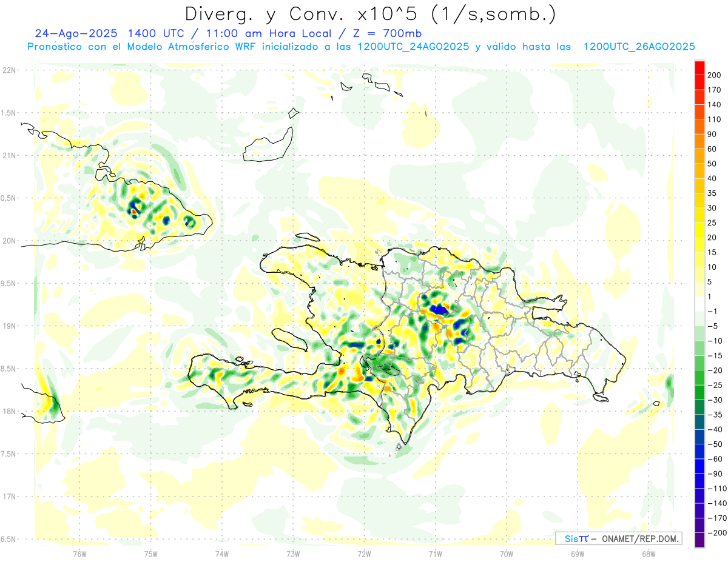Click the '-90' color bar label
The image size is (728, 562).
(x=715, y=474)
